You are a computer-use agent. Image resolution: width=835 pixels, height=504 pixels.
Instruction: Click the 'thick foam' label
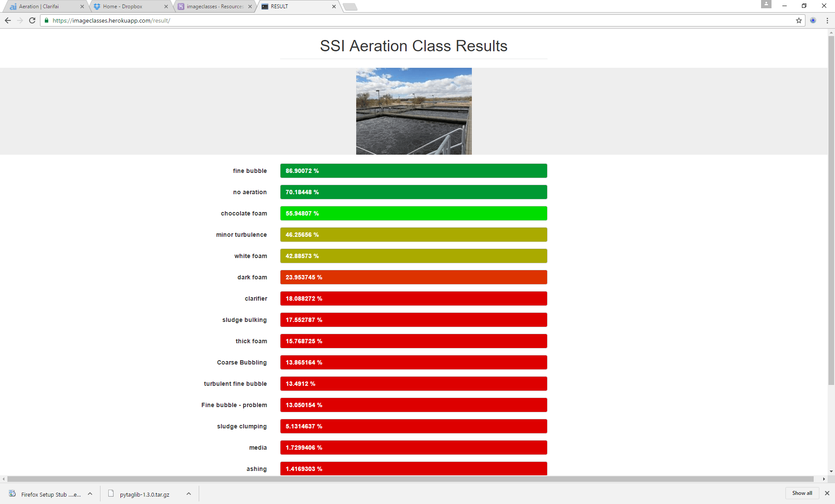pyautogui.click(x=251, y=341)
